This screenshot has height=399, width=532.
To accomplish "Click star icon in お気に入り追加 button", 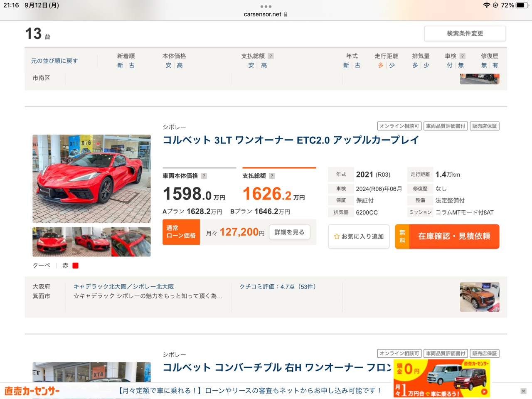I will click(337, 236).
